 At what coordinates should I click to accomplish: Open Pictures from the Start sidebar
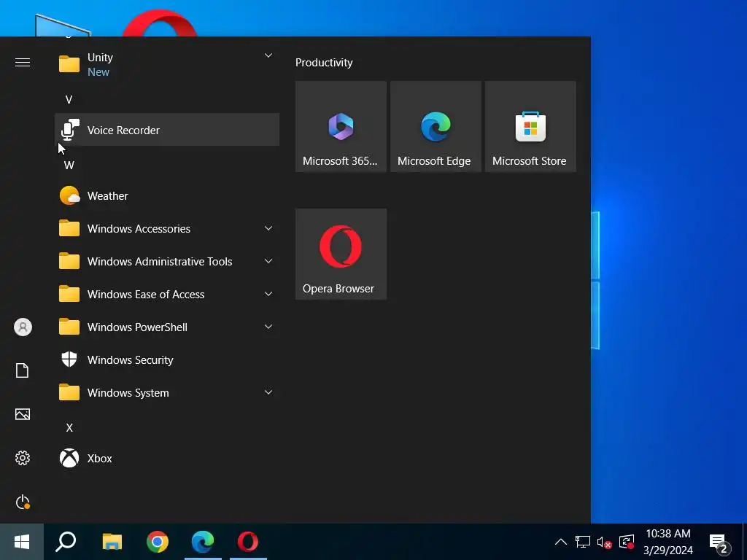23,414
